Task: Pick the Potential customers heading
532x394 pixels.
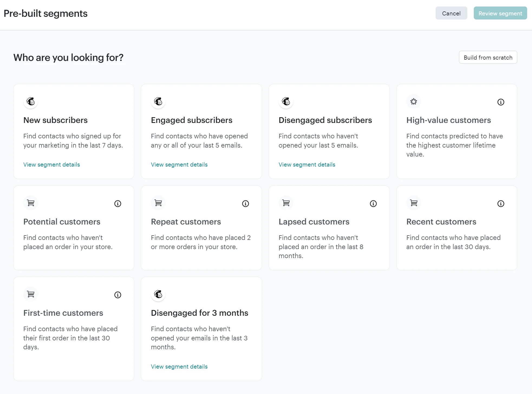Action: tap(62, 222)
